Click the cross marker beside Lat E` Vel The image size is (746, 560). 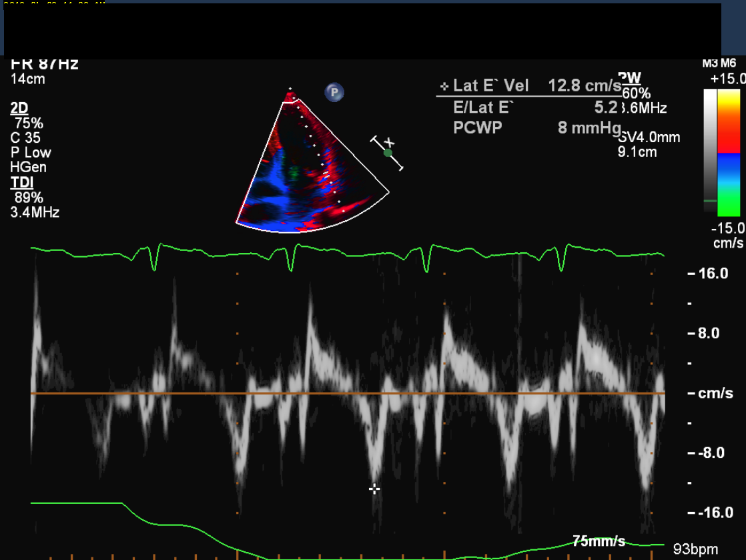[x=444, y=86]
